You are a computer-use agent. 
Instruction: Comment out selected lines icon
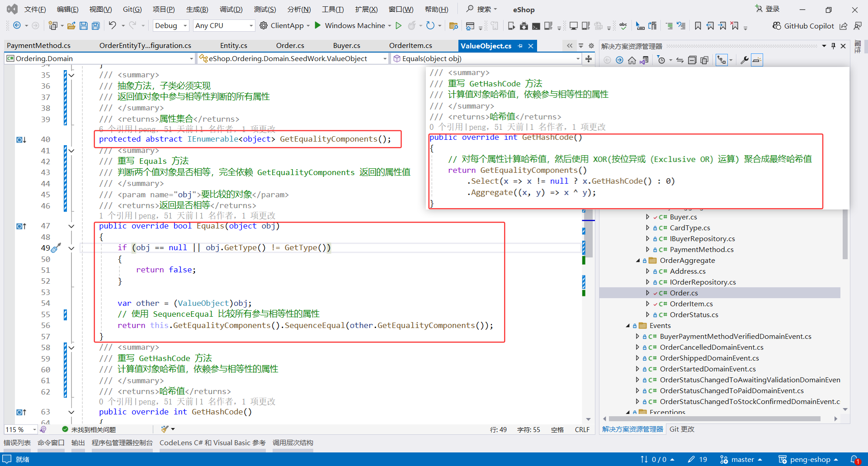tap(670, 26)
